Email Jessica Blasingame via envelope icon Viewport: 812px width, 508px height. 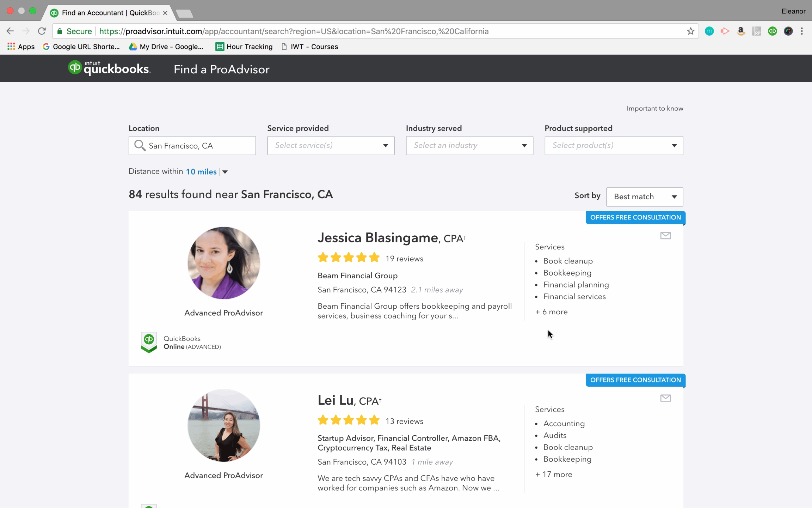(x=665, y=236)
